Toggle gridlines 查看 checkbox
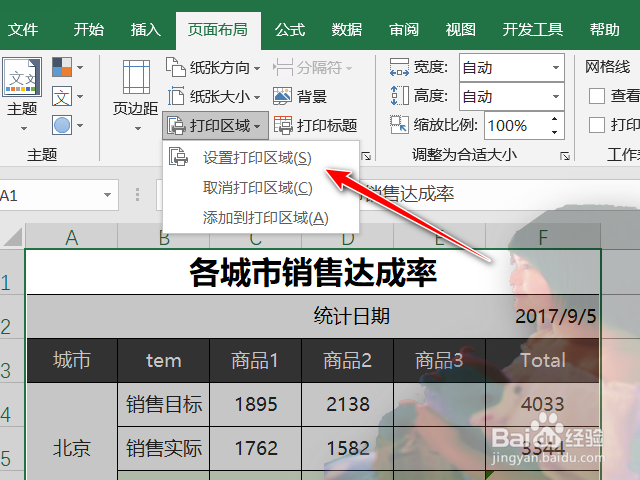This screenshot has width=640, height=480. tap(596, 96)
